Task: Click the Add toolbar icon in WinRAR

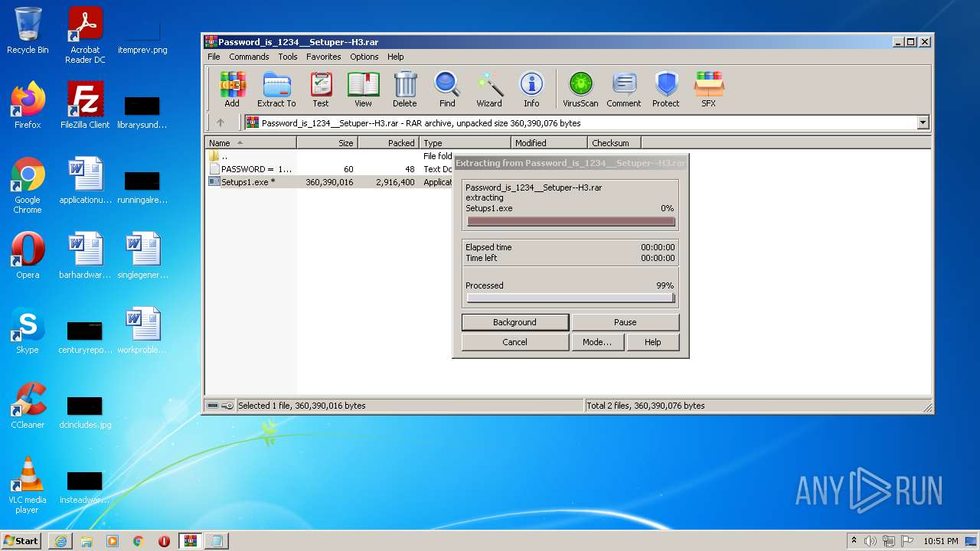Action: 232,90
